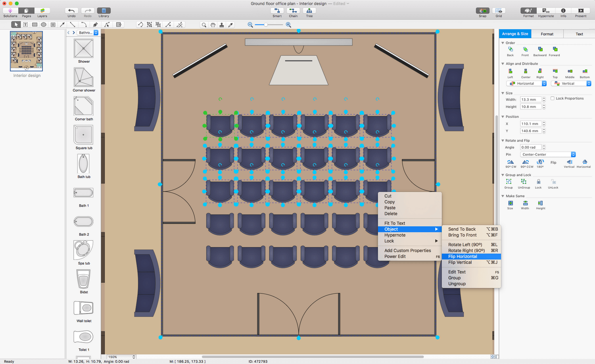Click Align Left icon

pyautogui.click(x=510, y=71)
